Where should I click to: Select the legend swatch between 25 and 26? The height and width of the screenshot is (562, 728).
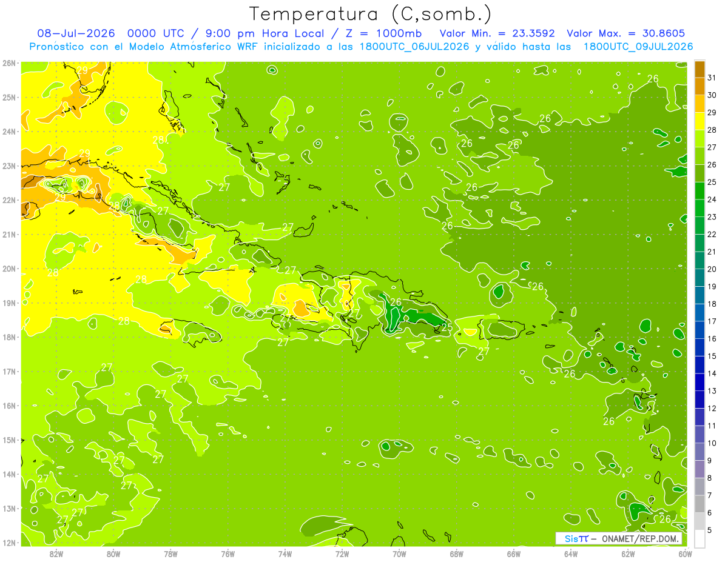pyautogui.click(x=699, y=173)
